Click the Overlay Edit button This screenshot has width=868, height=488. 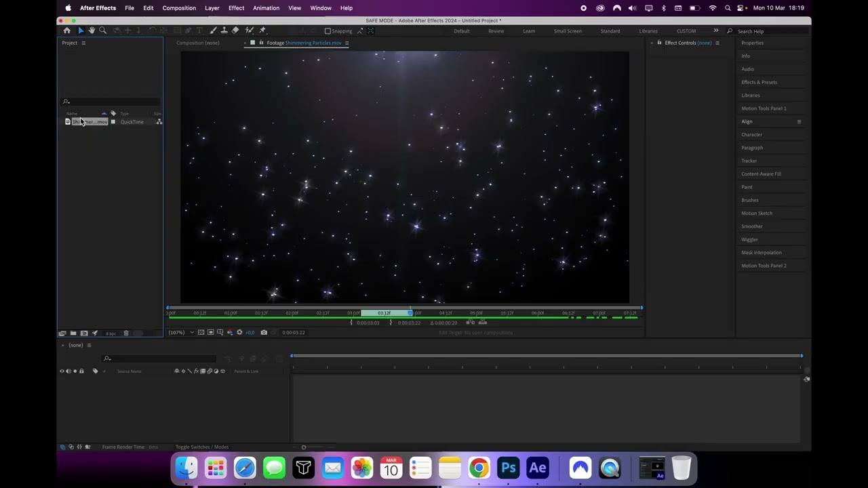pyautogui.click(x=482, y=322)
